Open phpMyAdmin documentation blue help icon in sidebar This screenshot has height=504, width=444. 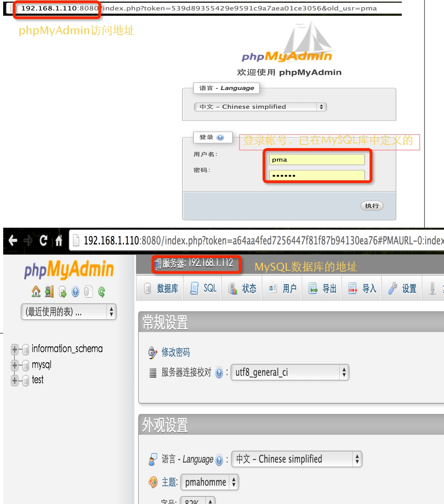tap(76, 292)
